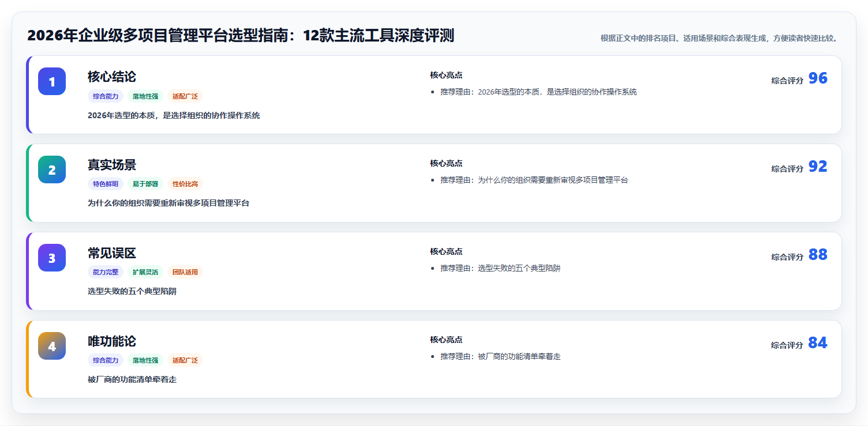868x426 pixels.
Task: Select the 性价比高 tag
Action: 185,184
